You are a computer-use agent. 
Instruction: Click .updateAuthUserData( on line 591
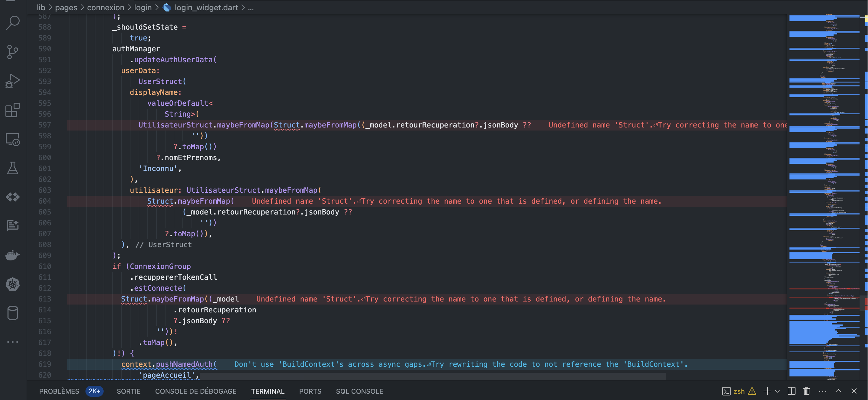pyautogui.click(x=173, y=60)
